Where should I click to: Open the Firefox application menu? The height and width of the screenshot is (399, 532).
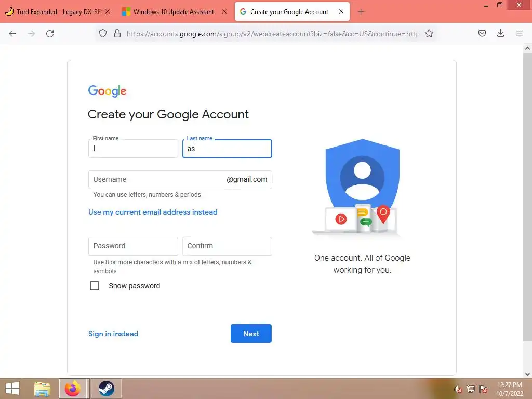tap(520, 34)
